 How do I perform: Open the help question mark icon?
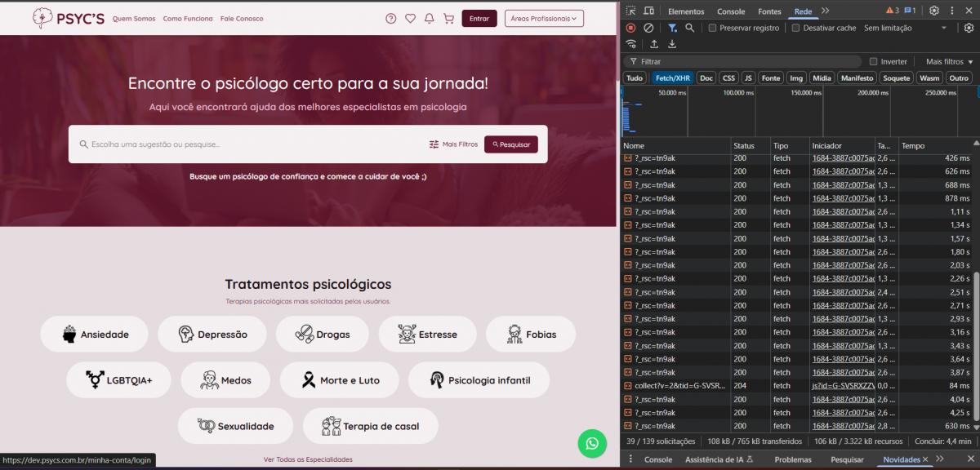click(x=390, y=19)
